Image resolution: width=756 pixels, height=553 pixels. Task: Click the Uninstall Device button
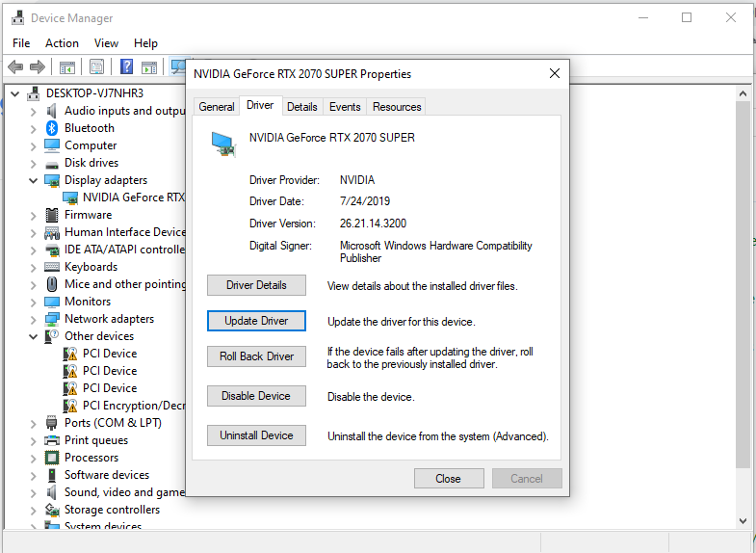coord(256,435)
